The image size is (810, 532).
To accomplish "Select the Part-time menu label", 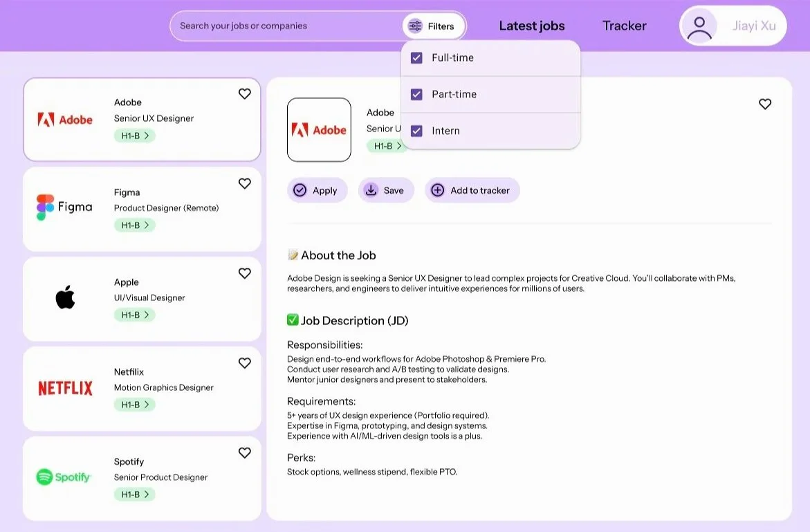I will pos(454,95).
